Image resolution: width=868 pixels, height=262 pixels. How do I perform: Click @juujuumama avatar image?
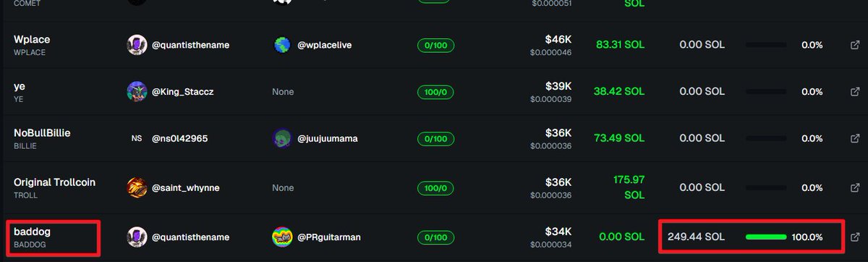click(x=282, y=138)
